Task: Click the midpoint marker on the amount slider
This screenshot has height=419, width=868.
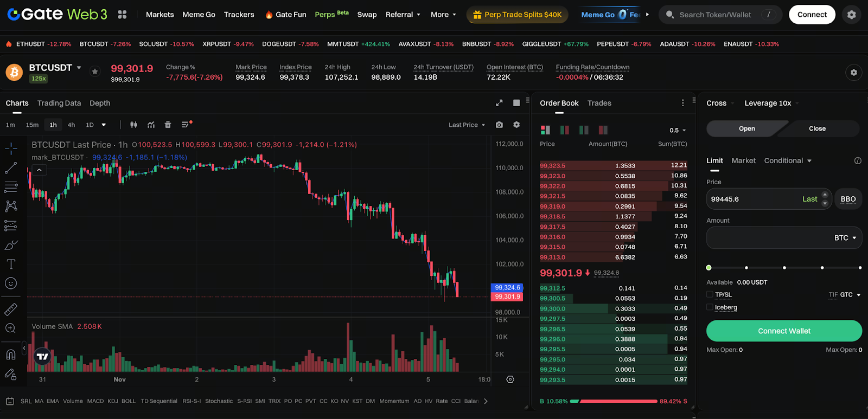Action: pyautogui.click(x=784, y=268)
